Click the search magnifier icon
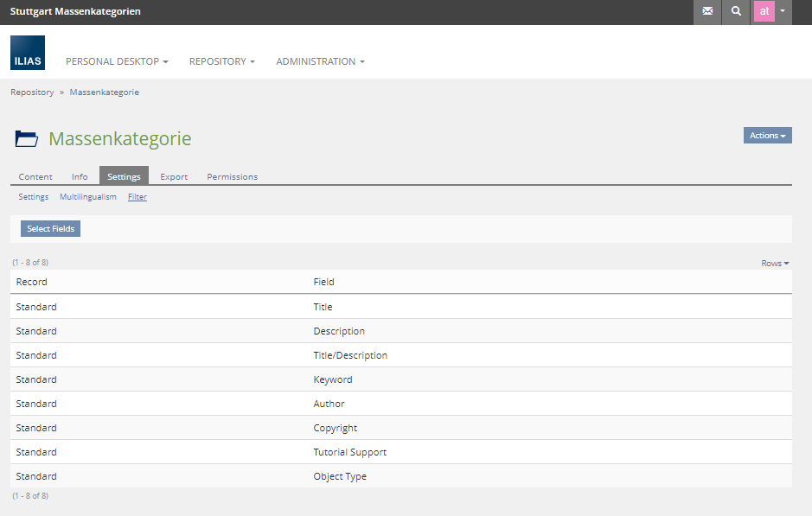Screen dimensions: 812x516 (x=736, y=12)
